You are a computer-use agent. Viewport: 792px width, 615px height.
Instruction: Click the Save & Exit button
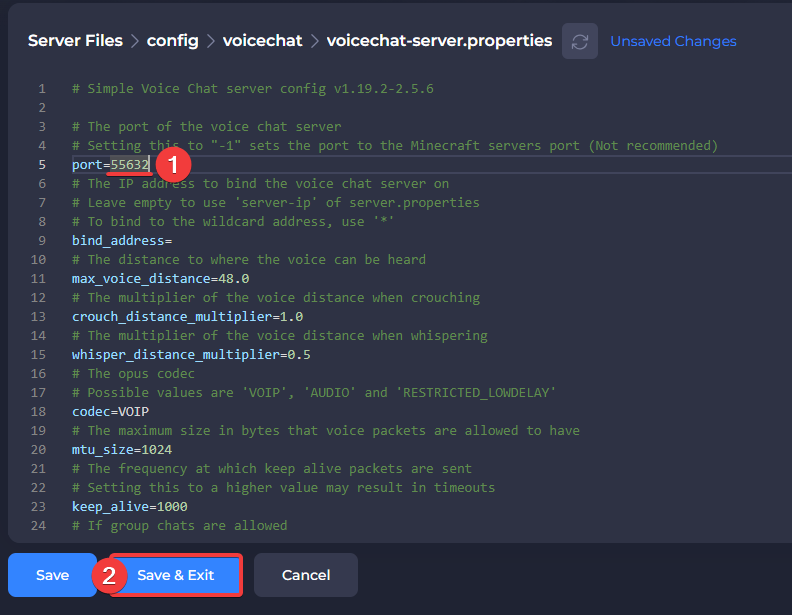(x=176, y=575)
